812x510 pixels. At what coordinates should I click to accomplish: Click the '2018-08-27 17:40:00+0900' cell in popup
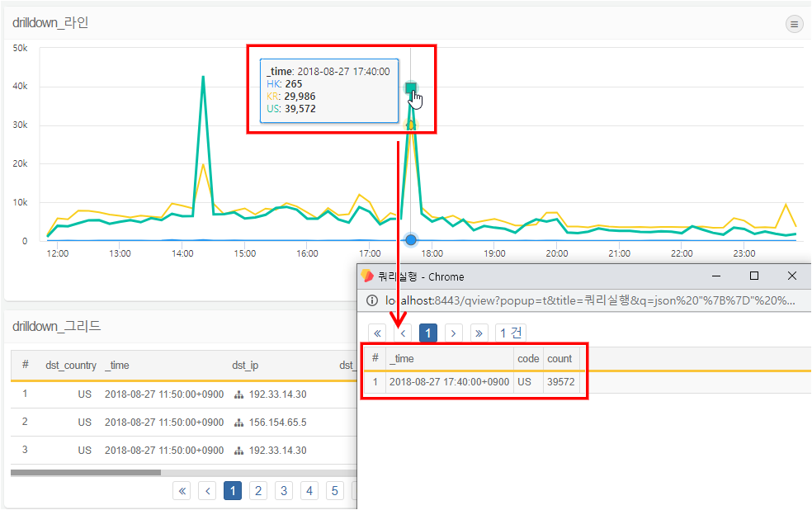click(x=450, y=382)
